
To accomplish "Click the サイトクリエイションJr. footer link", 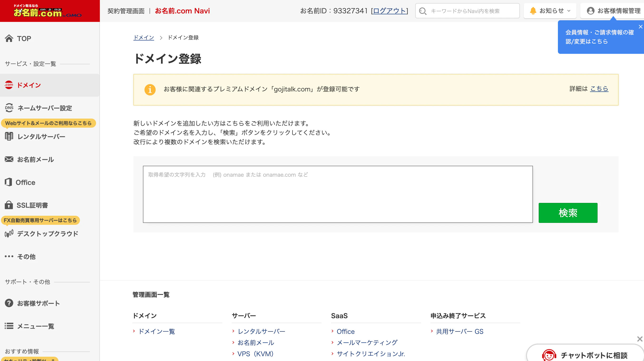I will (x=371, y=354).
